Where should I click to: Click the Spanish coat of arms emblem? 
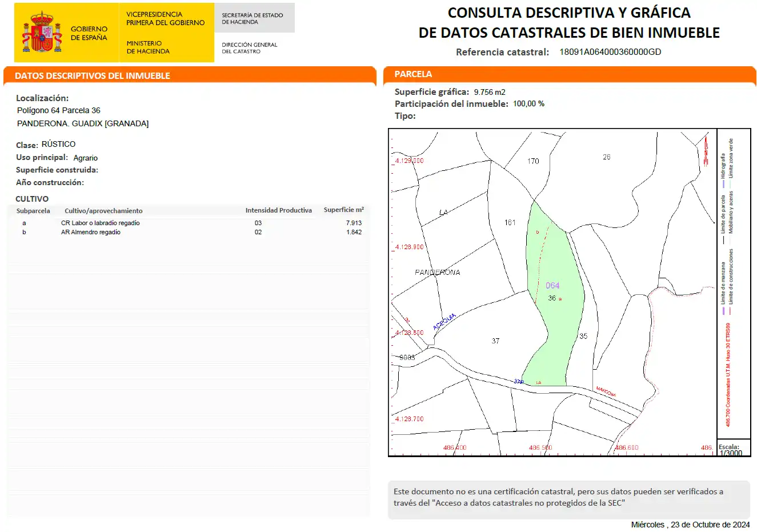[x=42, y=32]
